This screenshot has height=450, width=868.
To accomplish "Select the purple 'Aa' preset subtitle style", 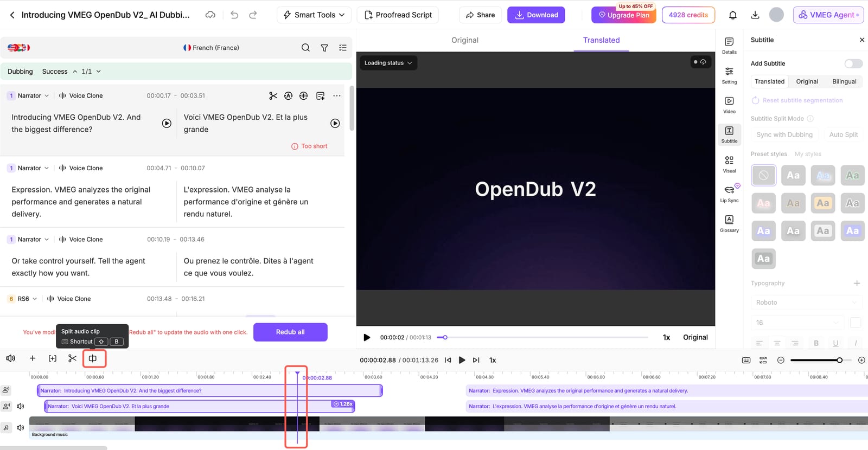I will point(852,231).
